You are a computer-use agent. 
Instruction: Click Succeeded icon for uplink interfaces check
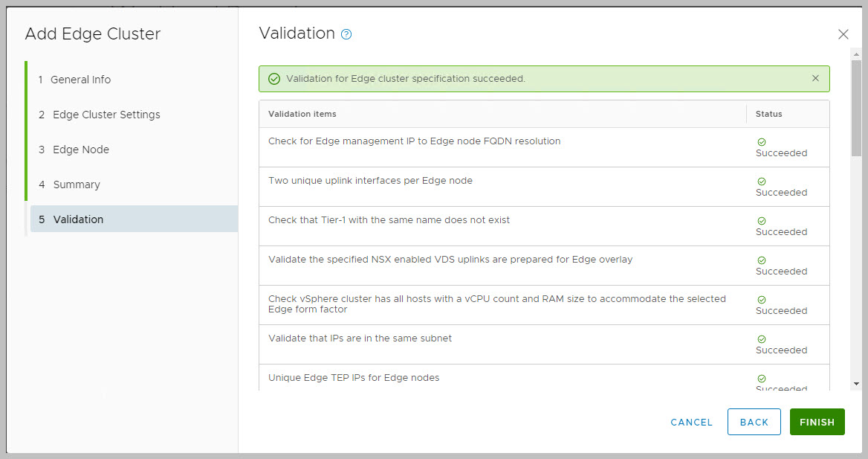point(762,182)
